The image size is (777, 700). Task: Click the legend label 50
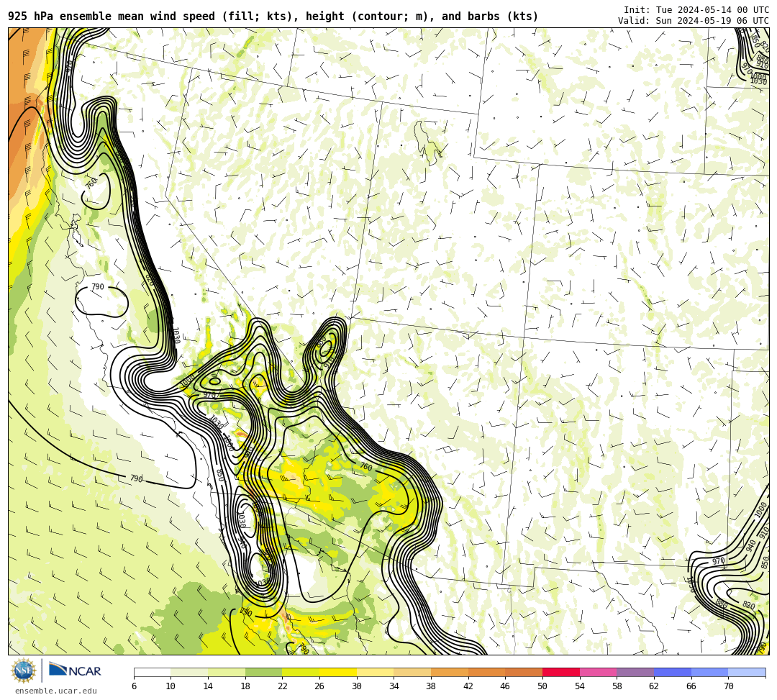[x=542, y=686]
